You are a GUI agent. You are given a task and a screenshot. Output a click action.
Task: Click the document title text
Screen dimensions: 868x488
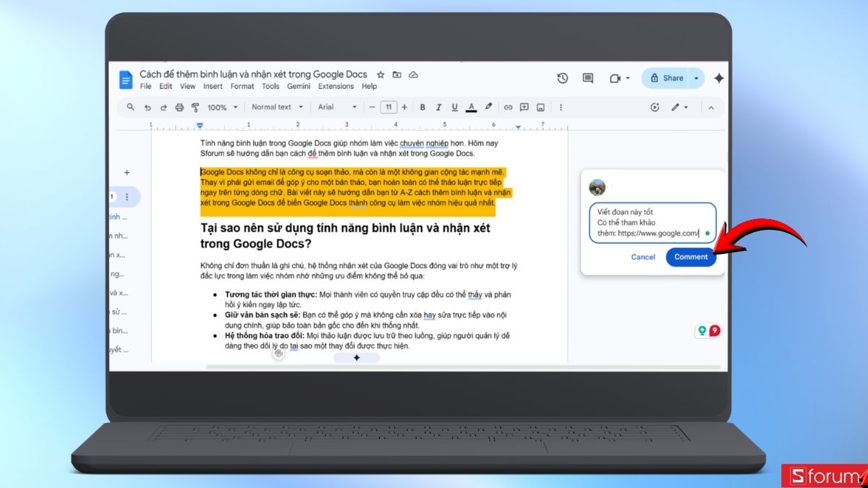click(x=253, y=74)
